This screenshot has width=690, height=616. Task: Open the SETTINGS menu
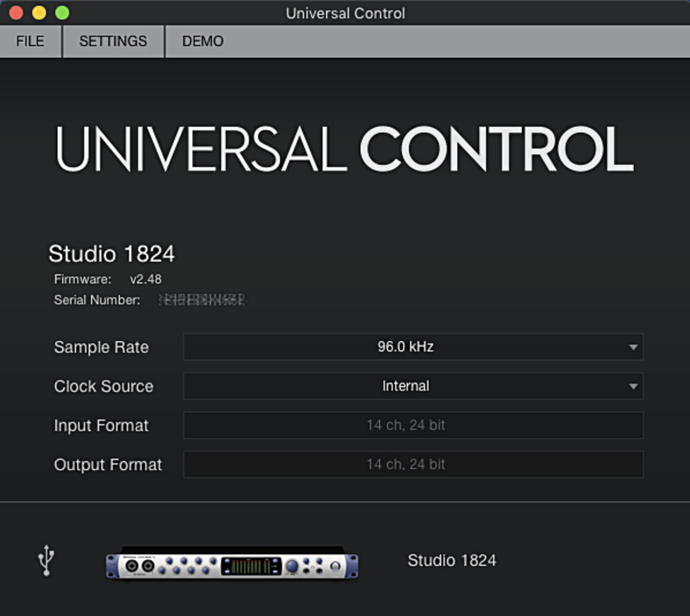click(x=113, y=41)
